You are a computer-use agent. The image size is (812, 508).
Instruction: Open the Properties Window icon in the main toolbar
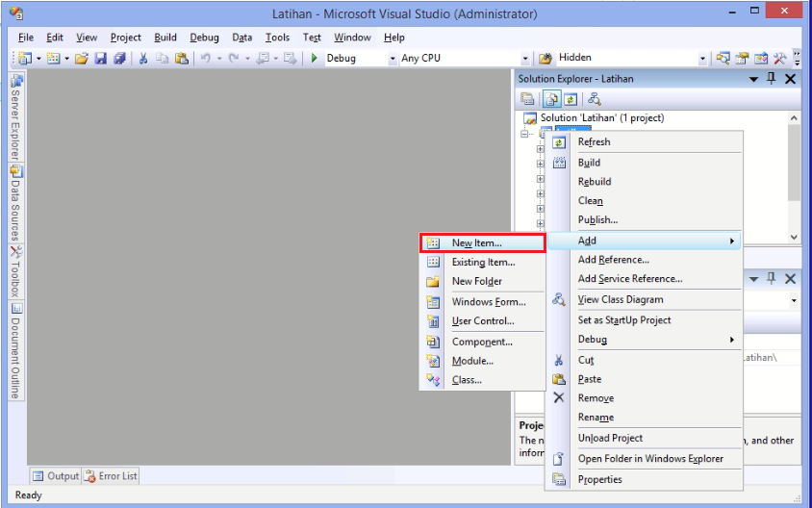[x=742, y=58]
